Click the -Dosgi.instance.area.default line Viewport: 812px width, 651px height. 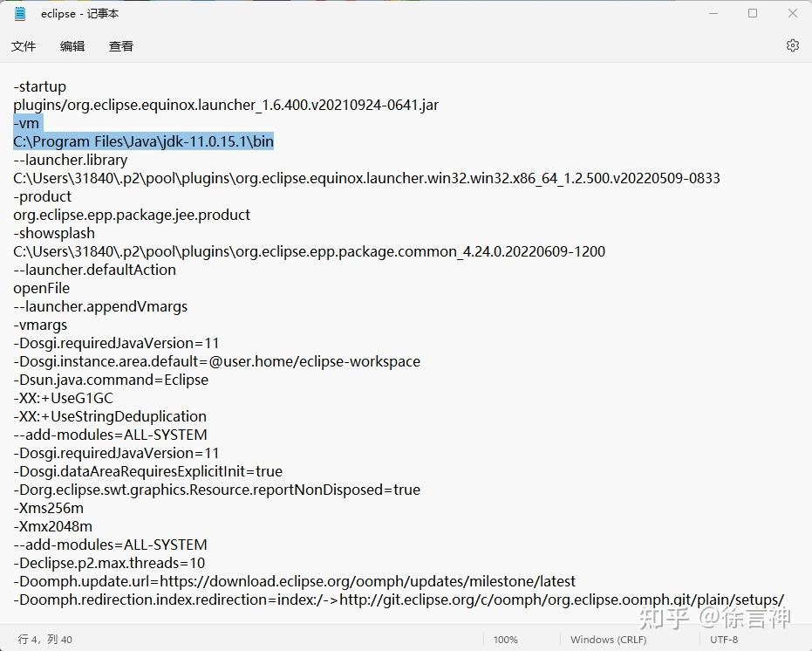coord(217,361)
